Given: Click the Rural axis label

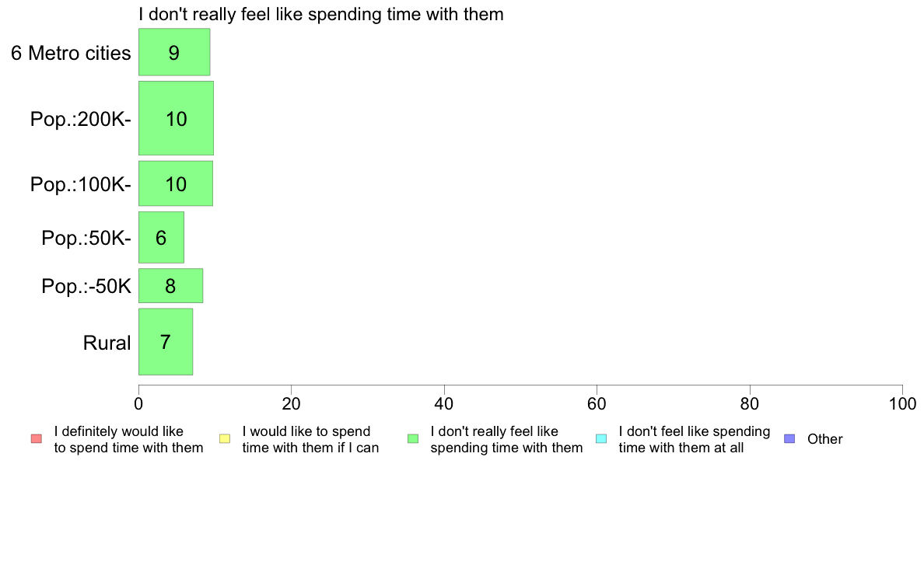Looking at the screenshot, I should tap(107, 343).
